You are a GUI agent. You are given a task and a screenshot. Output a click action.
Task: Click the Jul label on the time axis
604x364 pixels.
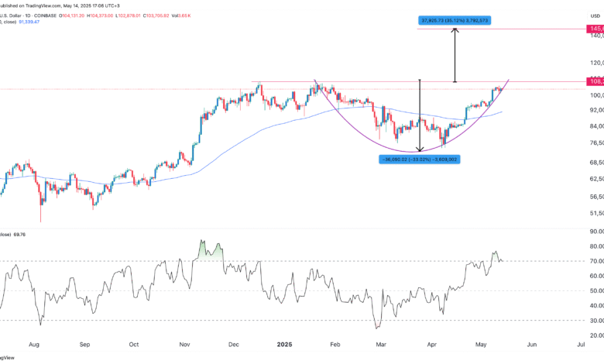point(580,342)
